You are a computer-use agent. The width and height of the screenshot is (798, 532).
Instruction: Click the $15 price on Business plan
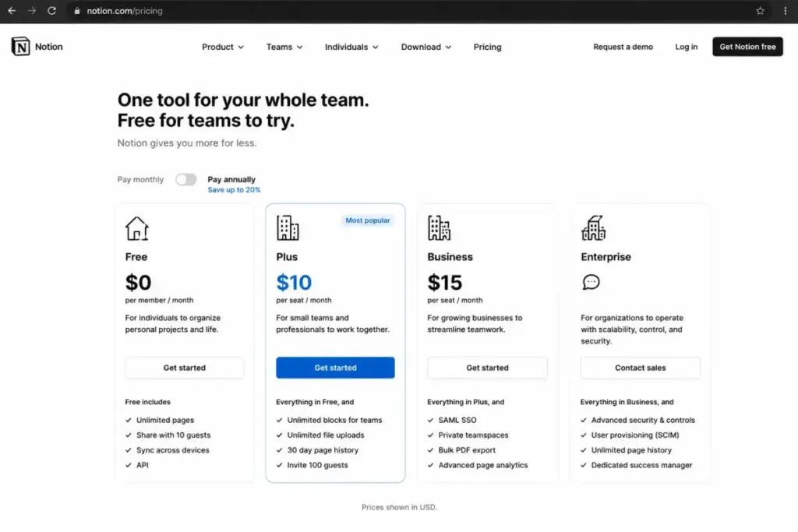pyautogui.click(x=445, y=282)
